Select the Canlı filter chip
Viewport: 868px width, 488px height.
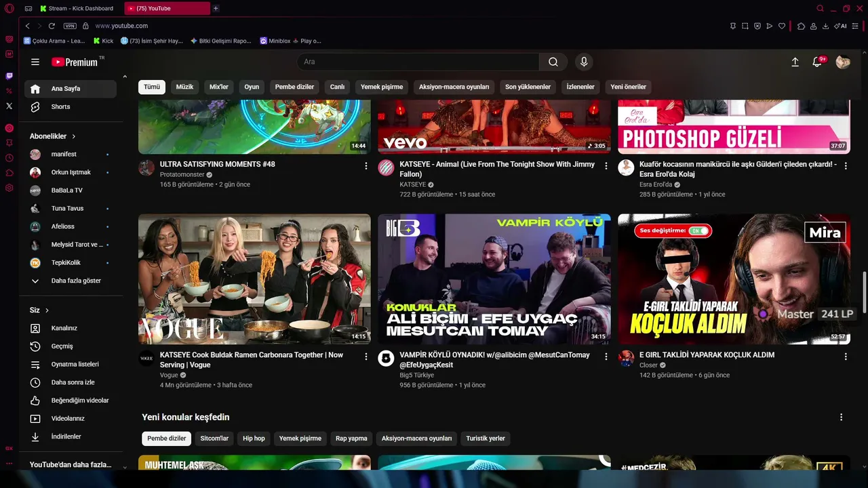click(337, 87)
